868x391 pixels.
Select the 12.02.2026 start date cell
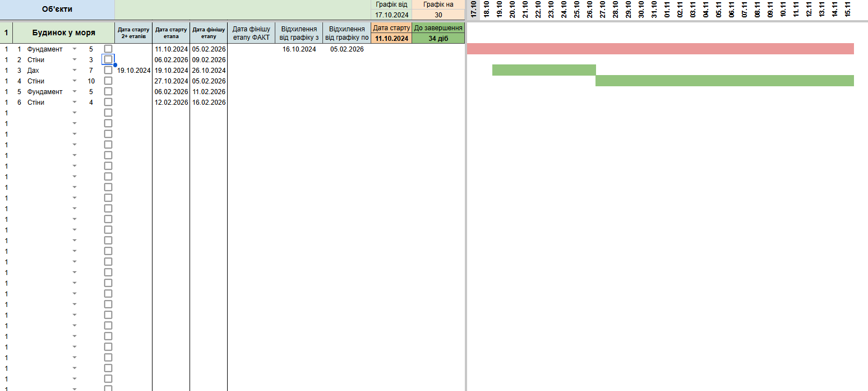click(x=171, y=103)
